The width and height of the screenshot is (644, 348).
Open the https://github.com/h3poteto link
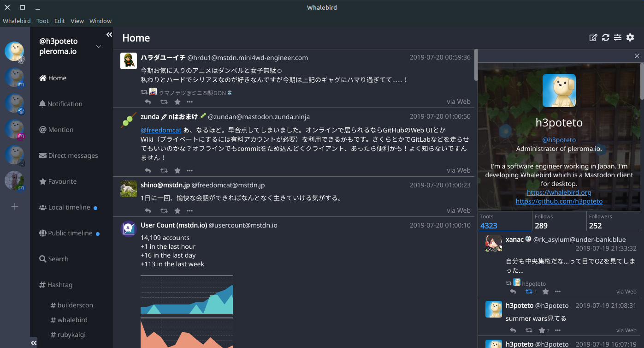click(x=559, y=201)
